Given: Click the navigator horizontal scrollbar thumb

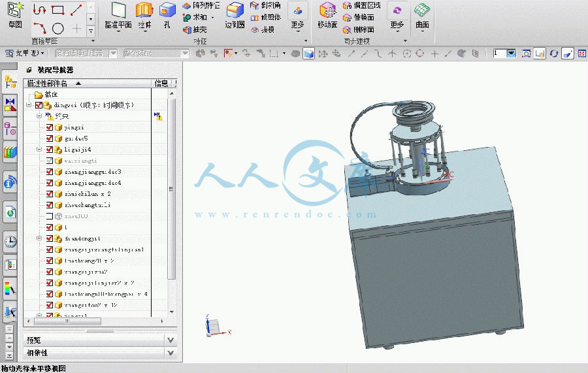Looking at the screenshot, I should [x=67, y=321].
